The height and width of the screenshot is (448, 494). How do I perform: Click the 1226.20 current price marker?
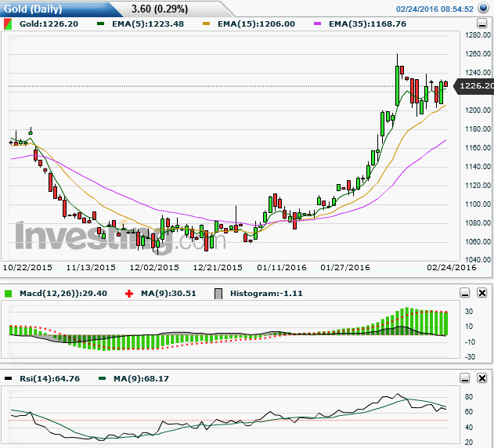pyautogui.click(x=474, y=85)
